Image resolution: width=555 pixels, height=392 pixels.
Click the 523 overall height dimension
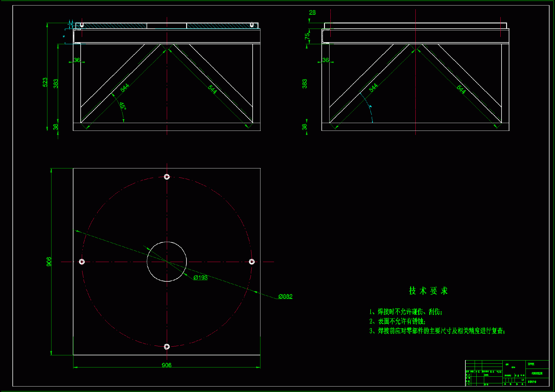click(x=45, y=82)
